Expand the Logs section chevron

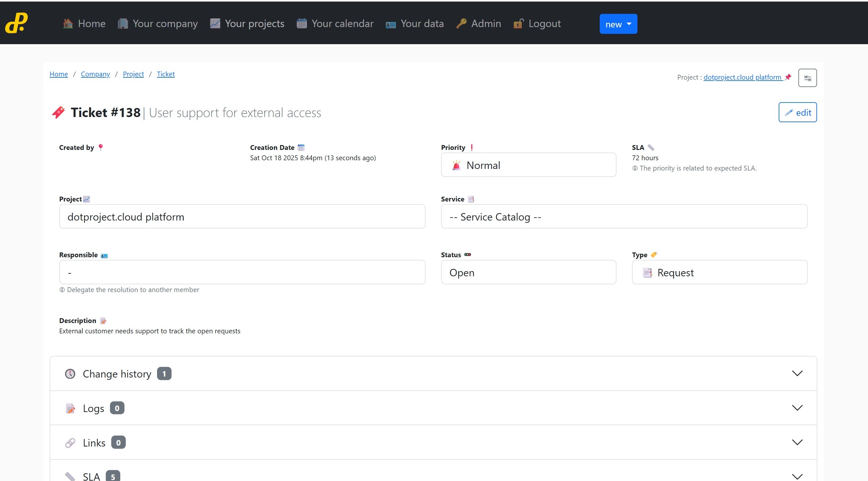[797, 408]
